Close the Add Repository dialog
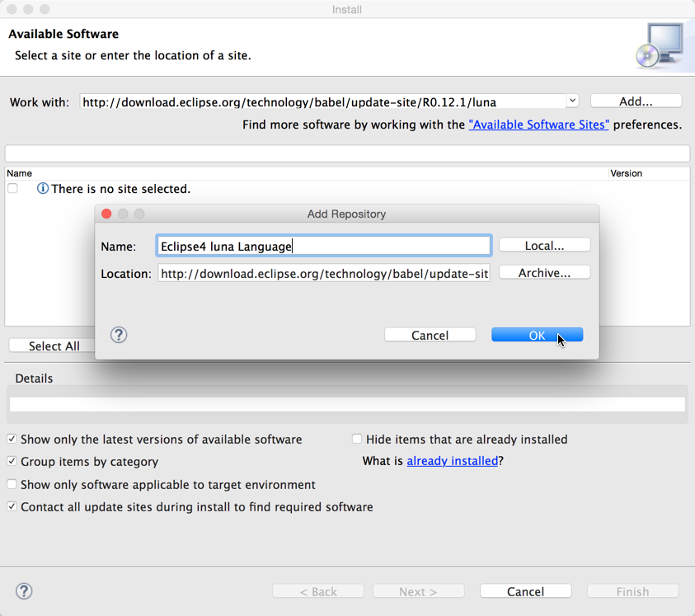Screen dimensions: 695x616 tap(106, 214)
